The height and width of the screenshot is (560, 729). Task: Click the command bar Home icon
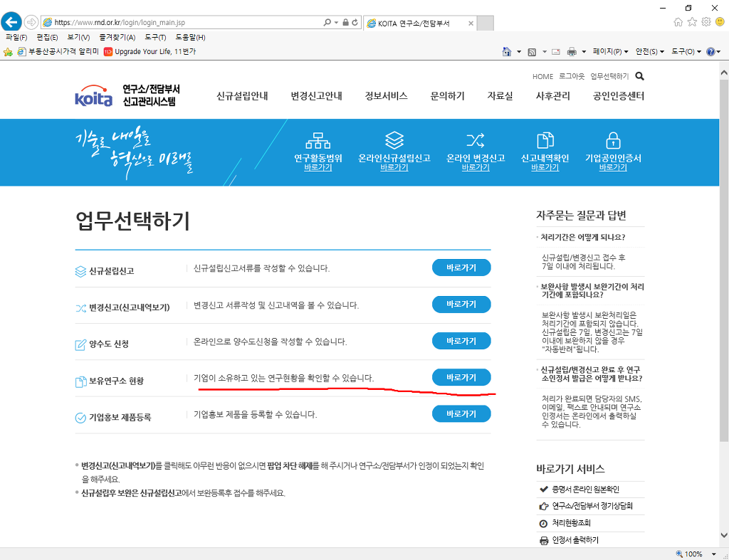click(507, 51)
